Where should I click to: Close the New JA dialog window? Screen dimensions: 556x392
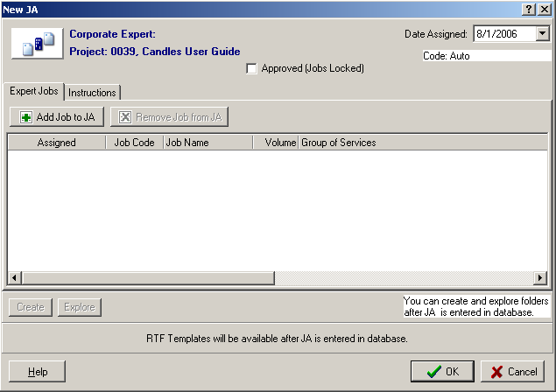(545, 8)
